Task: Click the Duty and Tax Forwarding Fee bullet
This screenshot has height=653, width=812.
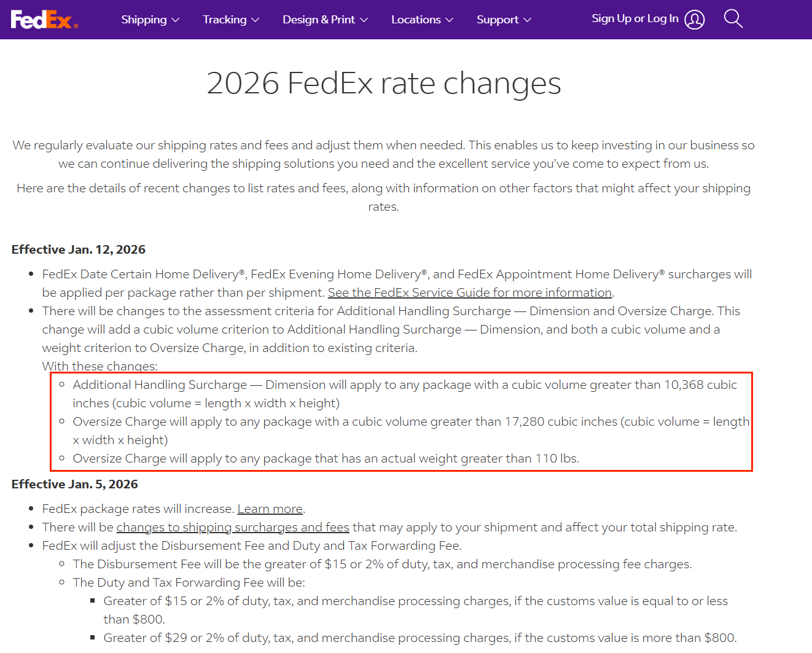Action: (189, 582)
